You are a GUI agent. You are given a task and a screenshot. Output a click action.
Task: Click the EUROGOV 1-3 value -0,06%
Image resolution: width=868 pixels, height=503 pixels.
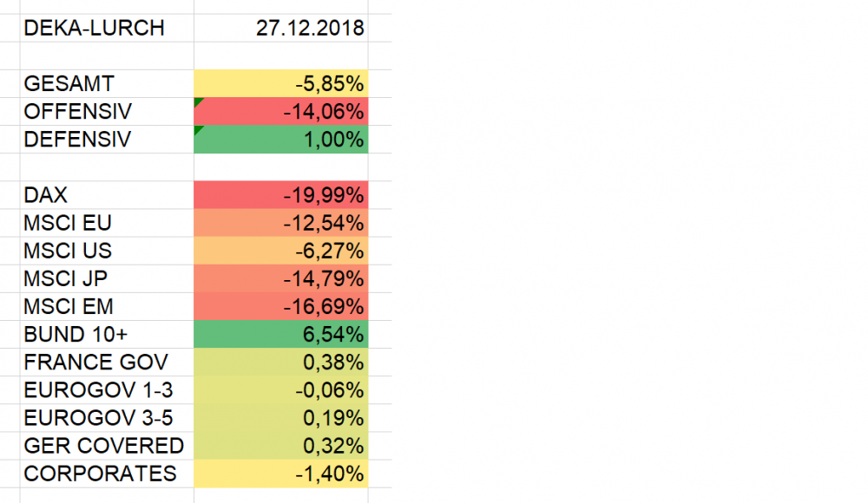pyautogui.click(x=281, y=390)
